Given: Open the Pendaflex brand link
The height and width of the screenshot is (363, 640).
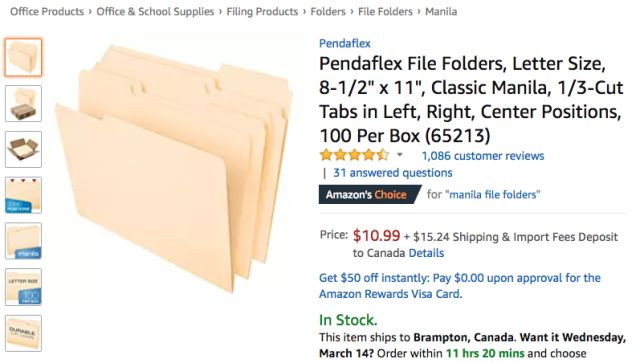Looking at the screenshot, I should pyautogui.click(x=344, y=43).
